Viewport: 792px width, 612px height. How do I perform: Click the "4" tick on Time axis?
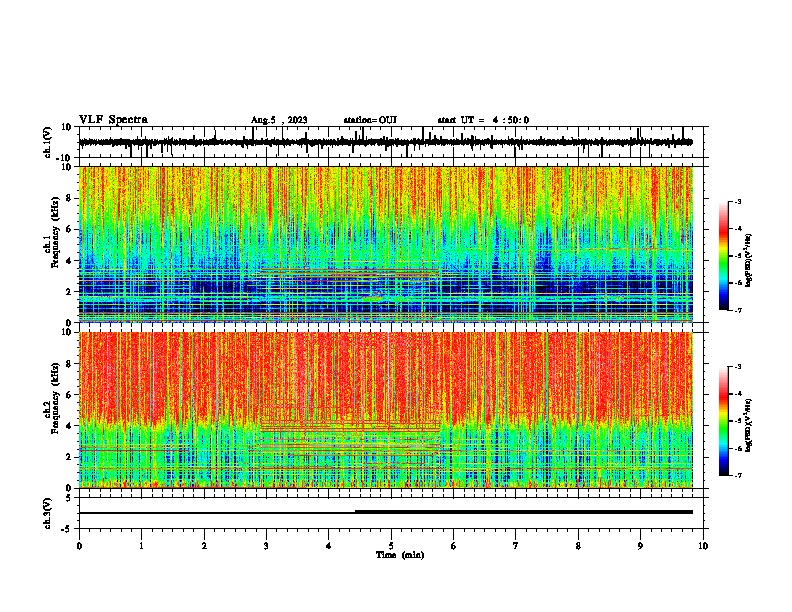(x=329, y=546)
